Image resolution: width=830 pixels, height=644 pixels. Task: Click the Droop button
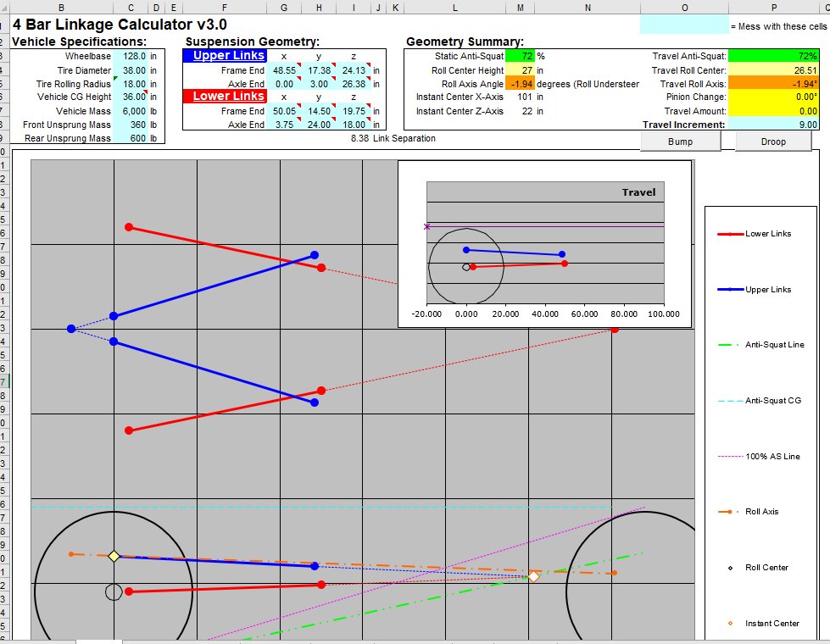773,142
